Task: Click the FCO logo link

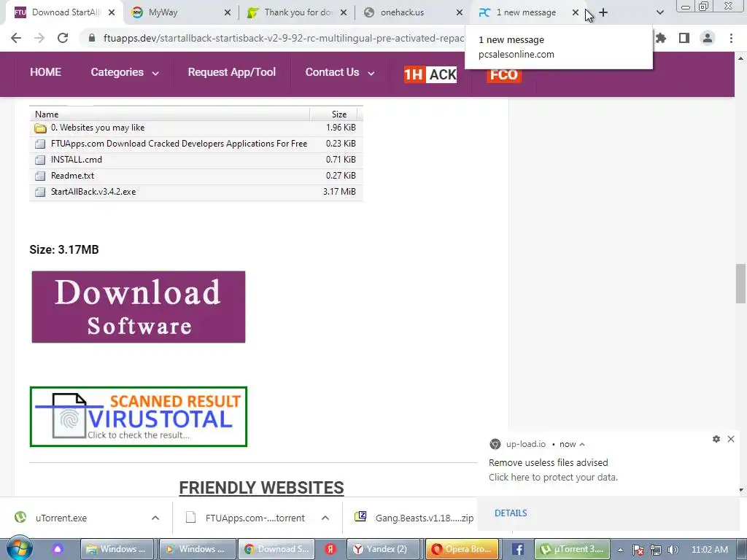Action: (503, 75)
